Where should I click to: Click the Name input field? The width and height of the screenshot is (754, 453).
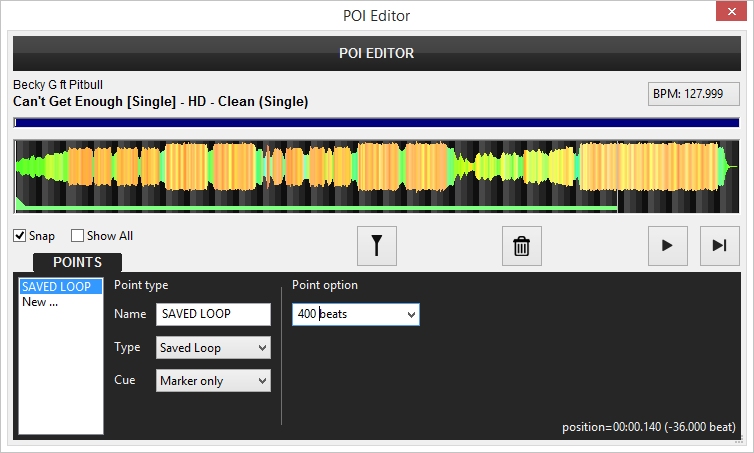(214, 314)
